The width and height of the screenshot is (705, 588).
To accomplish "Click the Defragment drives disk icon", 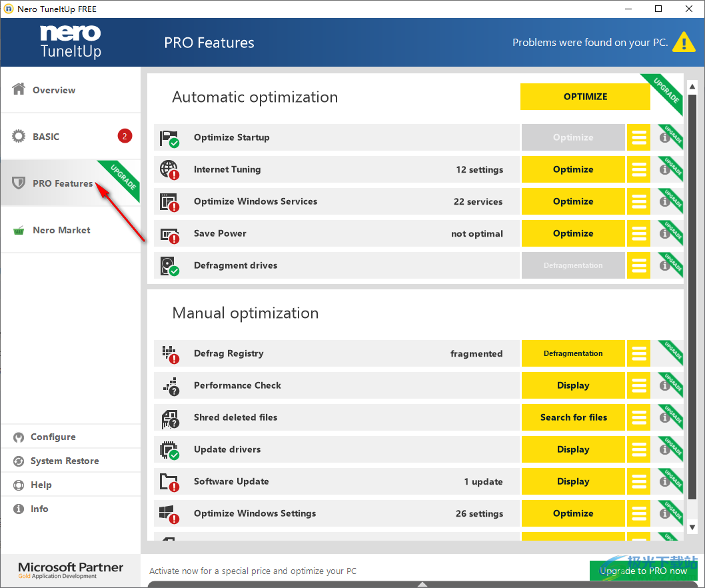I will click(169, 266).
